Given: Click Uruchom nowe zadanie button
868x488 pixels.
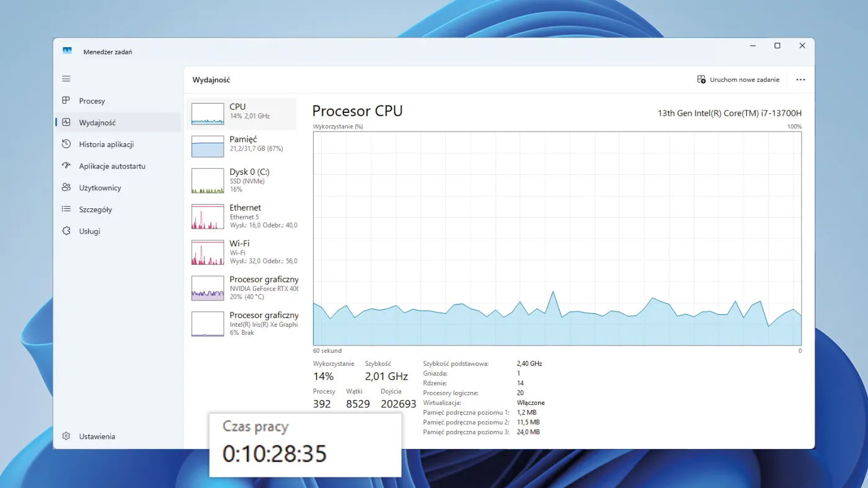Looking at the screenshot, I should [x=738, y=79].
